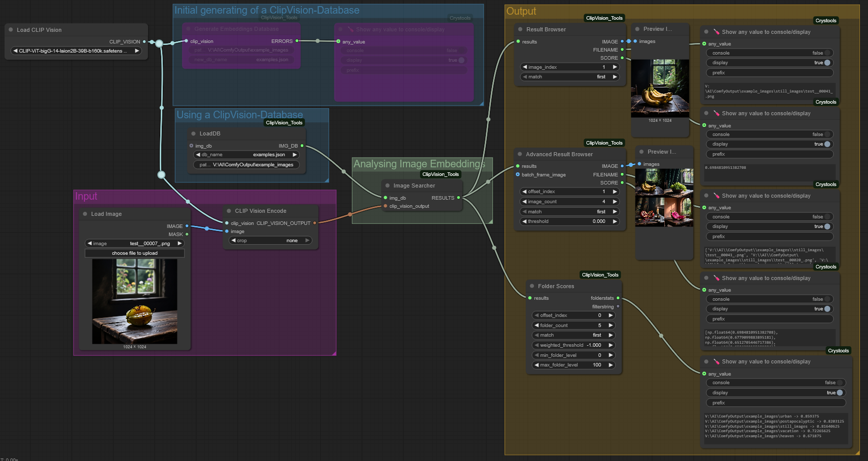Select the Initial generating of a ClipVision-Database title

click(267, 10)
